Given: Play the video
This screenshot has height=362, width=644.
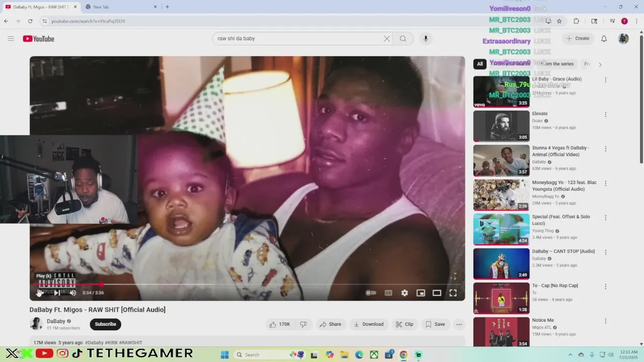Looking at the screenshot, I should [40, 293].
